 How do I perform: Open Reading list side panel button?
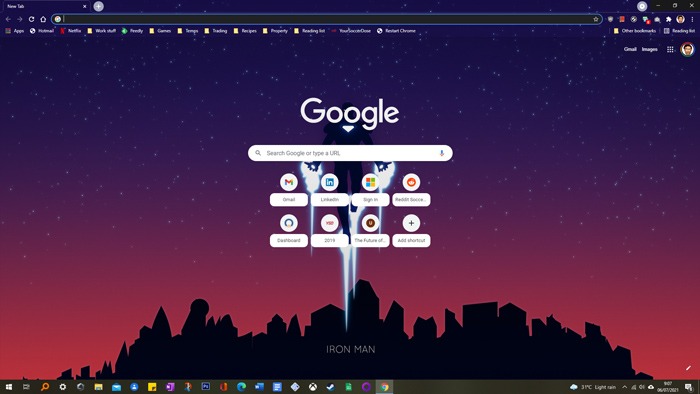tap(679, 31)
